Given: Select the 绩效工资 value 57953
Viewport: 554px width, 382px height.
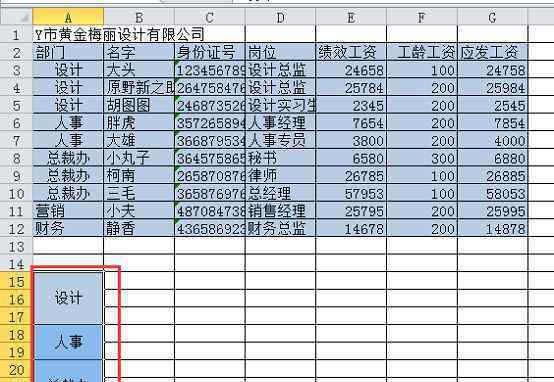Looking at the screenshot, I should pyautogui.click(x=351, y=193).
